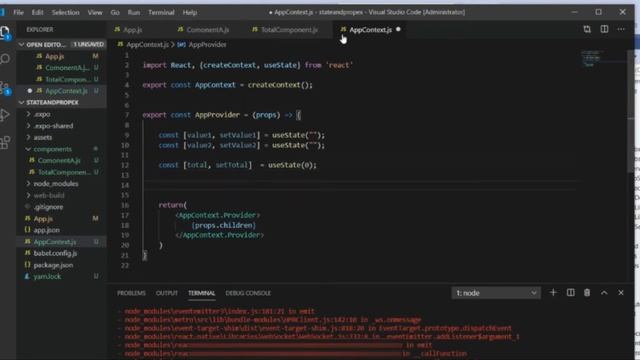This screenshot has height=360, width=640.
Task: Click the 'useState(0)' text on line 12
Action: point(292,165)
